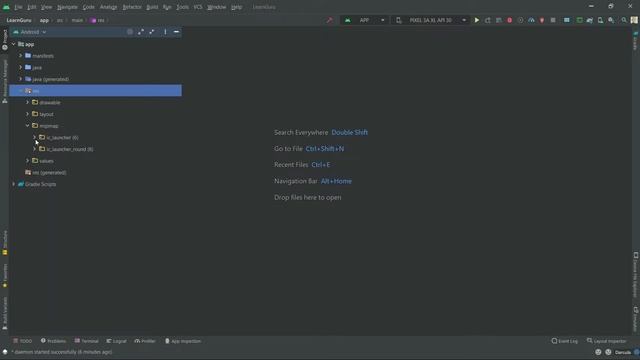
Task: Click the Sync Project with Gradle icon
Action: [x=590, y=20]
